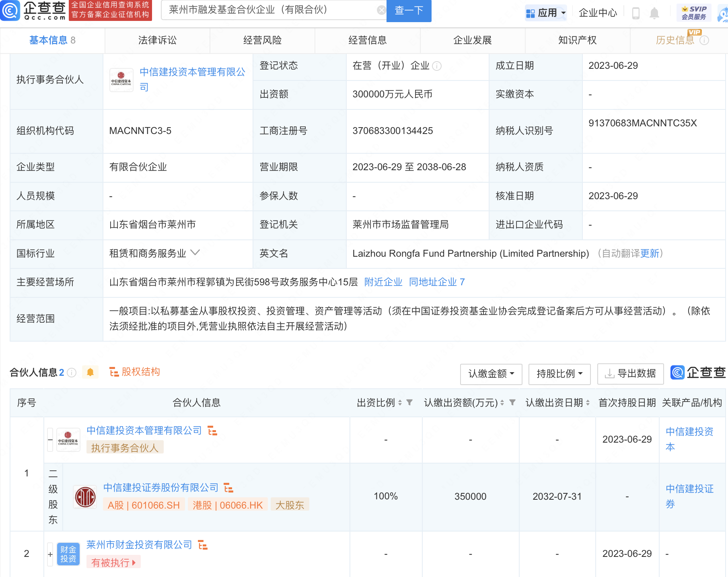728x577 pixels.
Task: Sort by 出资比例 arrows
Action: (x=400, y=403)
